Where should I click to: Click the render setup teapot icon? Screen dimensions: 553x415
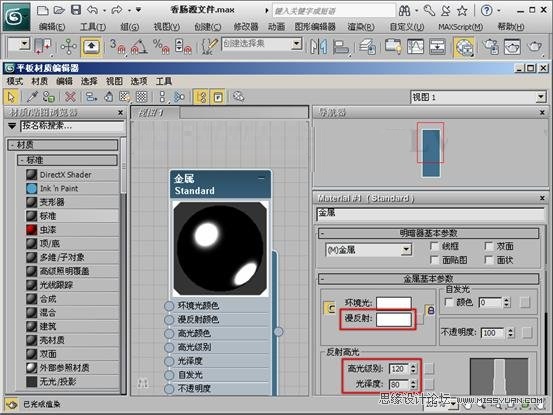490,47
